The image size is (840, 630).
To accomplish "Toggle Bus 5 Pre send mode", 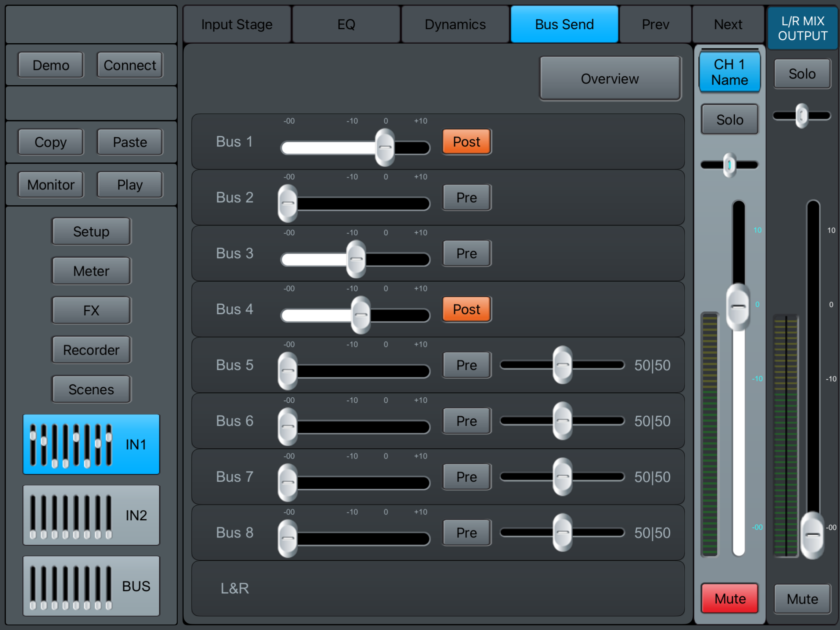I will 467,365.
